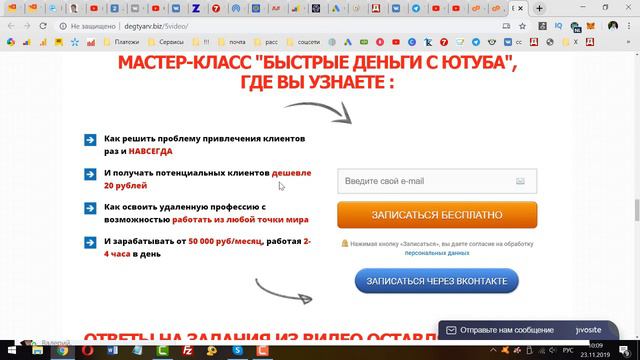Switch the РУС input language indicator
Image resolution: width=640 pixels, height=360 pixels.
(568, 351)
